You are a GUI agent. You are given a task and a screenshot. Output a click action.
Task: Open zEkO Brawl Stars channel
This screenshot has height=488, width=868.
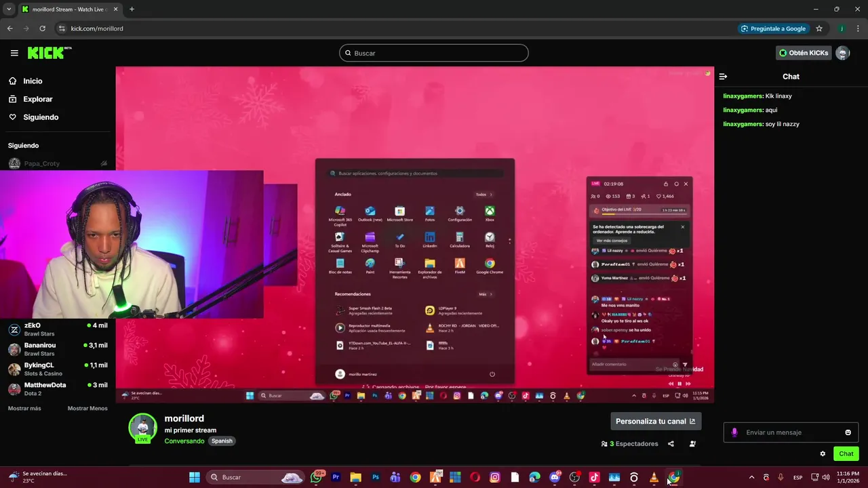pos(58,329)
